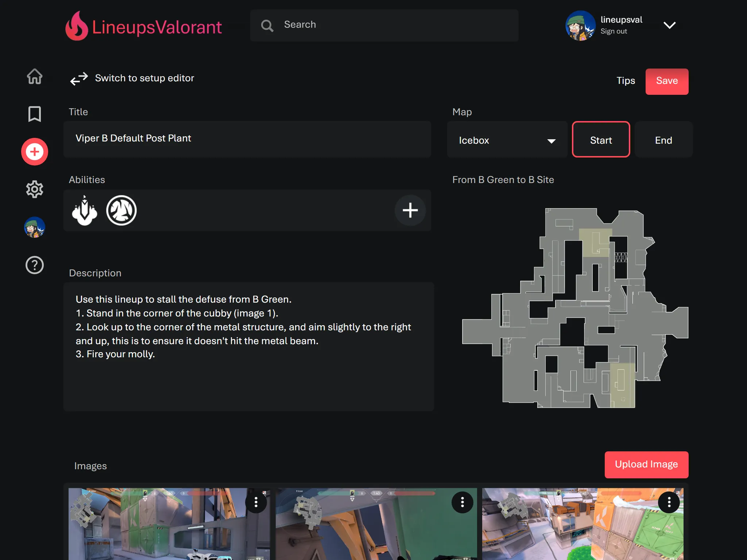Click the third lineup screenshot thumbnail
Viewport: 747px width, 560px height.
click(582, 524)
